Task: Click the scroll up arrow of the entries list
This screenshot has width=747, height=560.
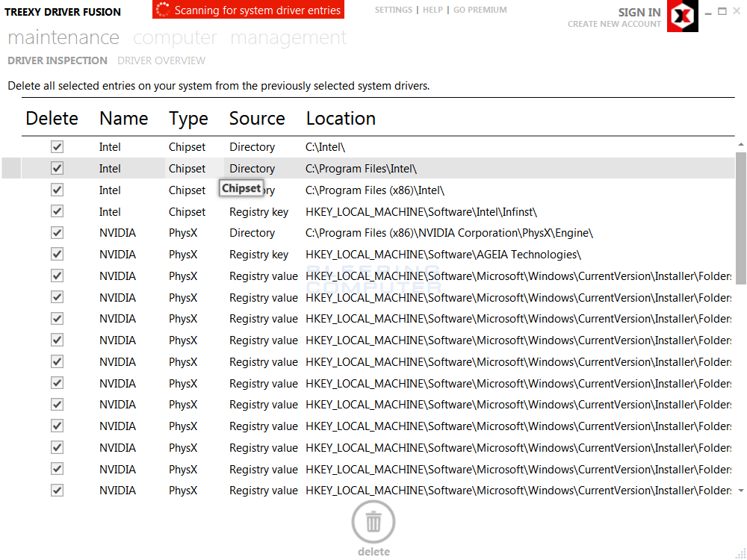Action: tap(741, 144)
